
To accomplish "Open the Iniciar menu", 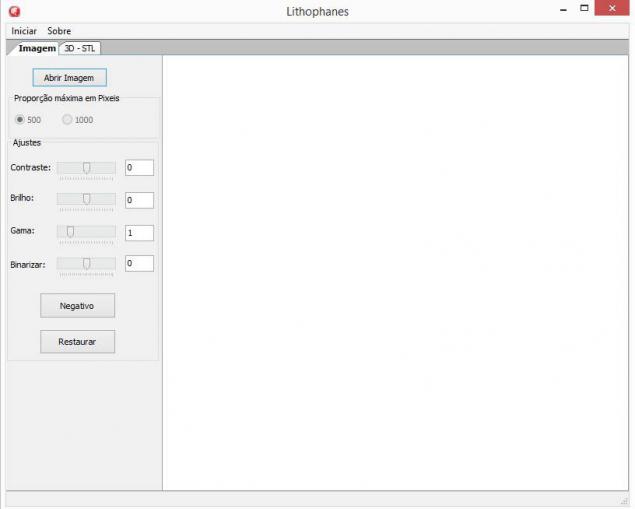I will 24,31.
